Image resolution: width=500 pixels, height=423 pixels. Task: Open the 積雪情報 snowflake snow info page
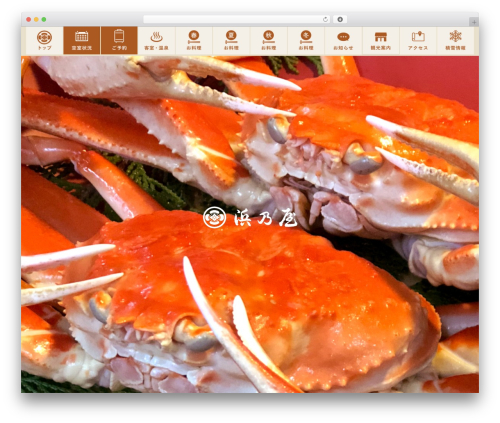click(x=455, y=40)
